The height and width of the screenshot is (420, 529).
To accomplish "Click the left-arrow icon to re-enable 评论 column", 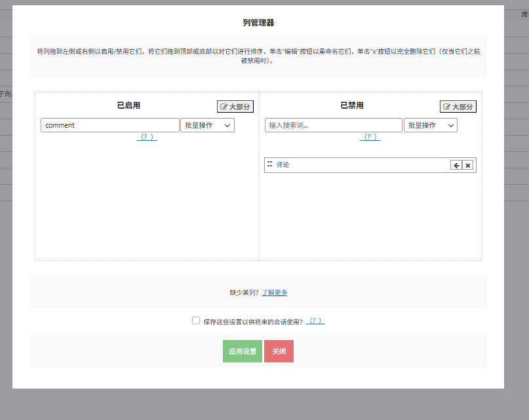I will pos(456,165).
